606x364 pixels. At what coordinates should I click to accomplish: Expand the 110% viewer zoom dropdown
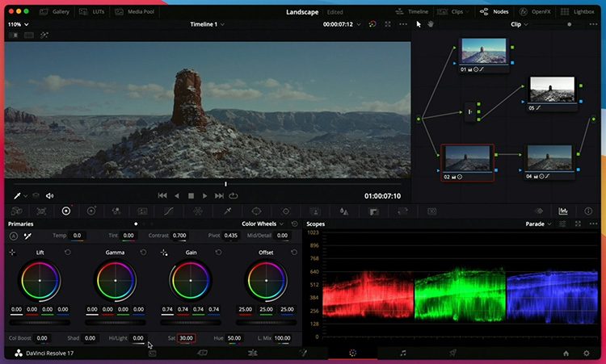[x=16, y=24]
